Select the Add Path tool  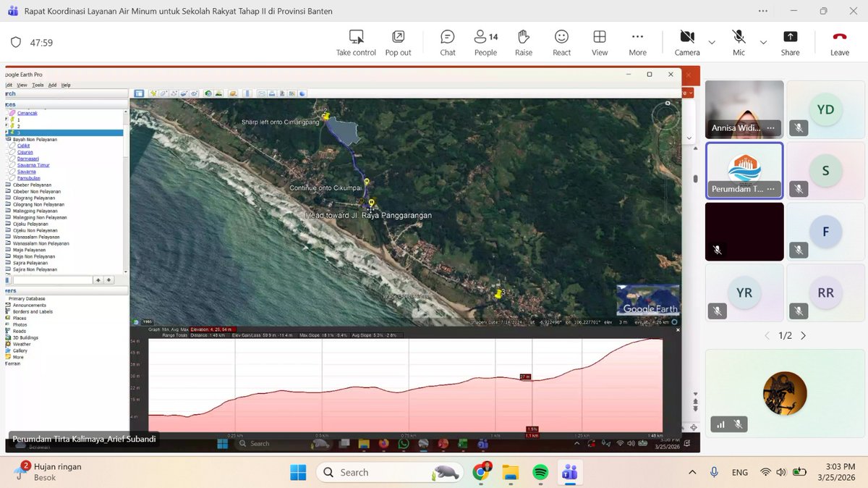point(174,93)
